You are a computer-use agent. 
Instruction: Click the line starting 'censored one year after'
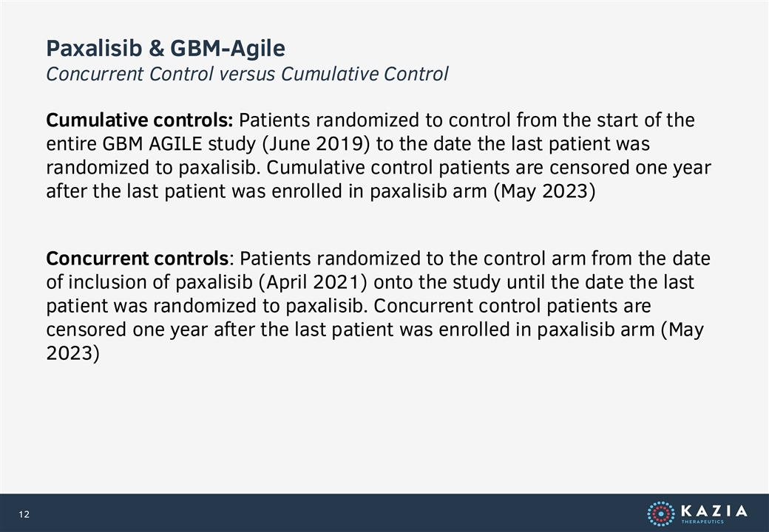375,330
